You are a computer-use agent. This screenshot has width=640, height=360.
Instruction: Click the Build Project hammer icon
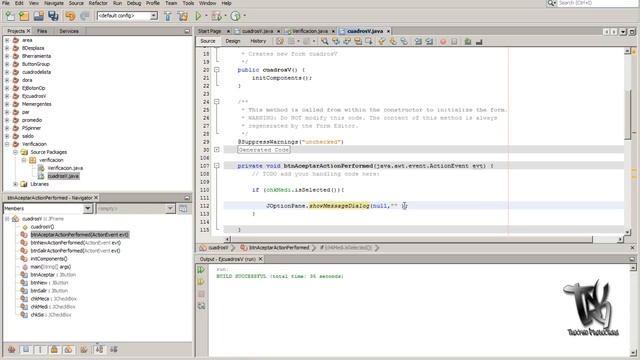pos(168,16)
